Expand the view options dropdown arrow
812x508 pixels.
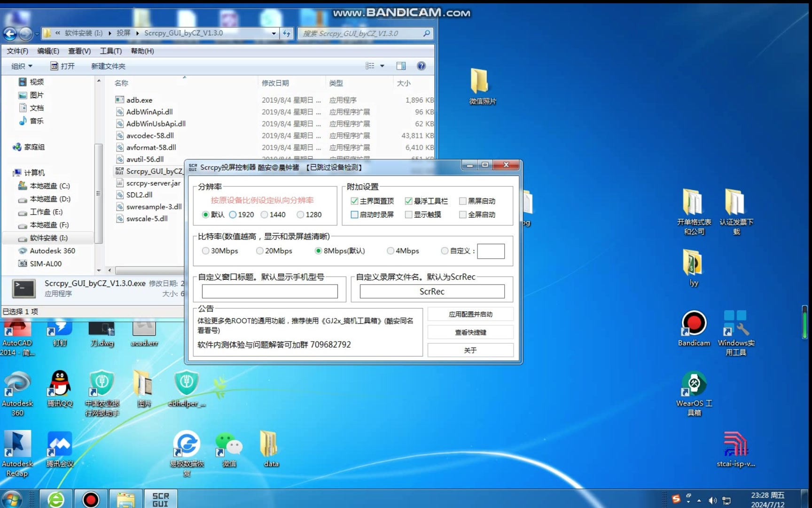pos(382,66)
